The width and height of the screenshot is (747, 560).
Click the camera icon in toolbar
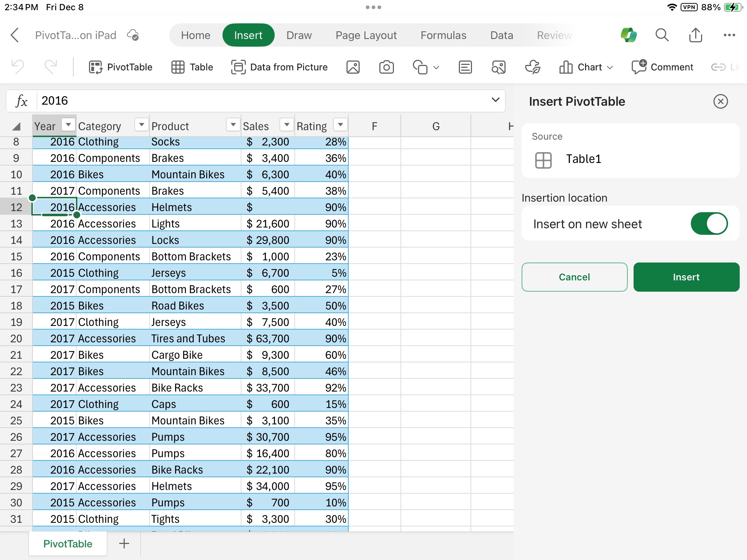point(386,66)
